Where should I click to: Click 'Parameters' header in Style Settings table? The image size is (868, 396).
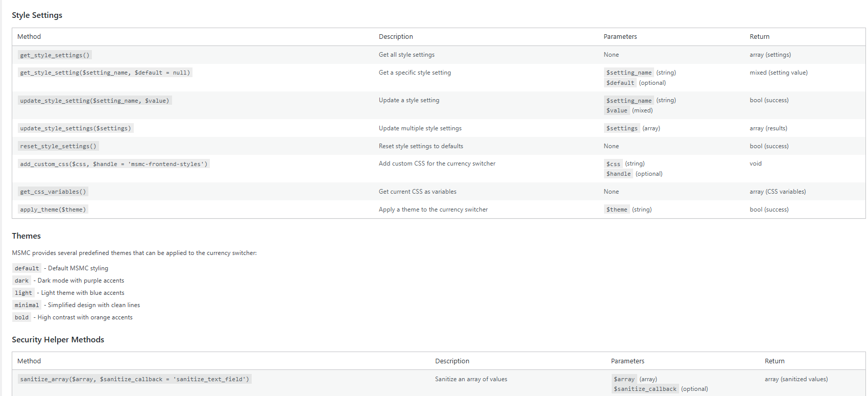(620, 37)
